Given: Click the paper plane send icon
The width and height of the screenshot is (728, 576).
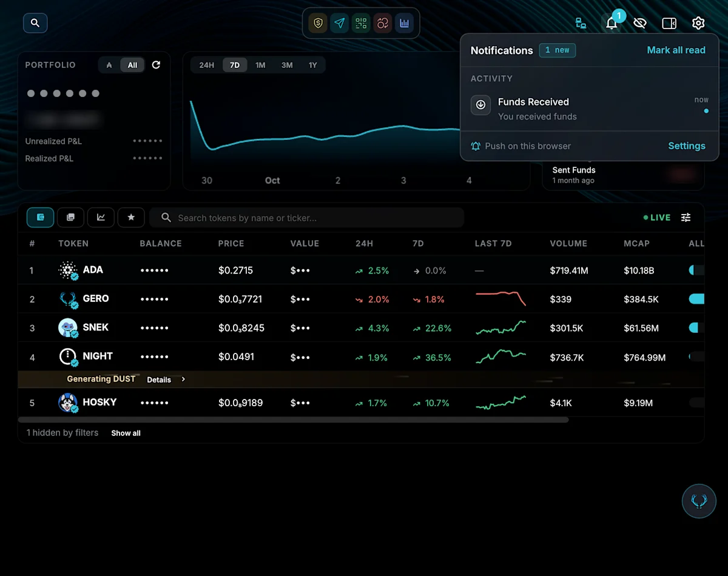Looking at the screenshot, I should pos(340,24).
